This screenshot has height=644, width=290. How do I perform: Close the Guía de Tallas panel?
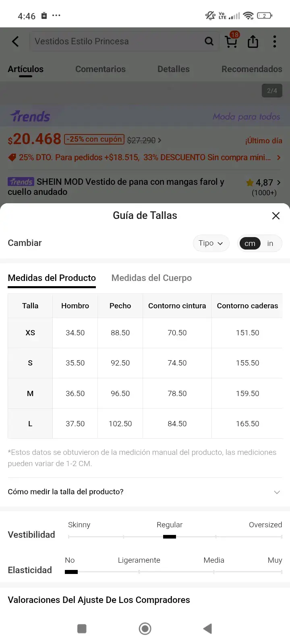[x=276, y=216]
